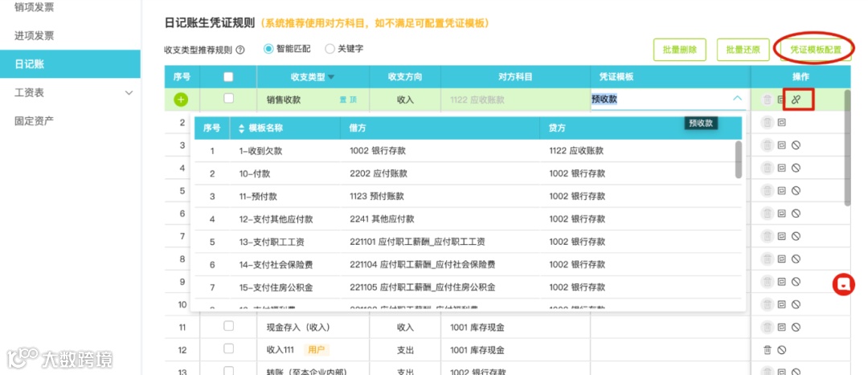Screen dimensions: 868x375
Task: Tick the checkbox in the 销售收款 row
Action: point(228,99)
